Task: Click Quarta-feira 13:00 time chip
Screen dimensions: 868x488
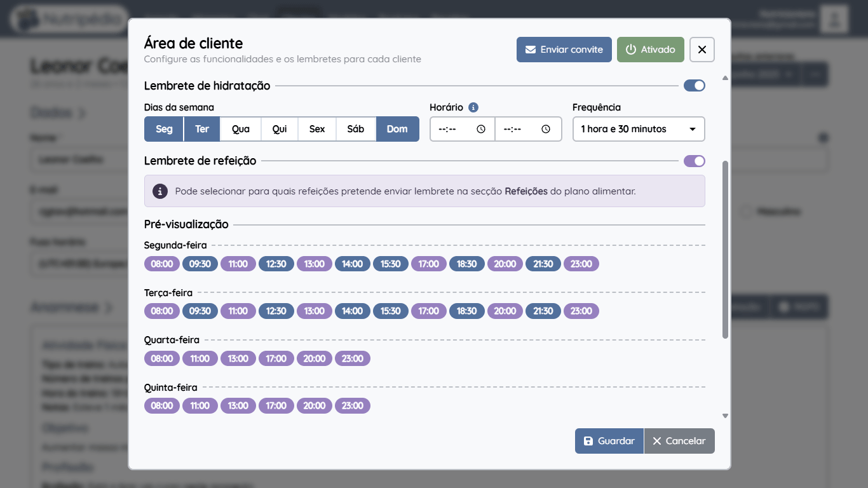Action: coord(238,358)
